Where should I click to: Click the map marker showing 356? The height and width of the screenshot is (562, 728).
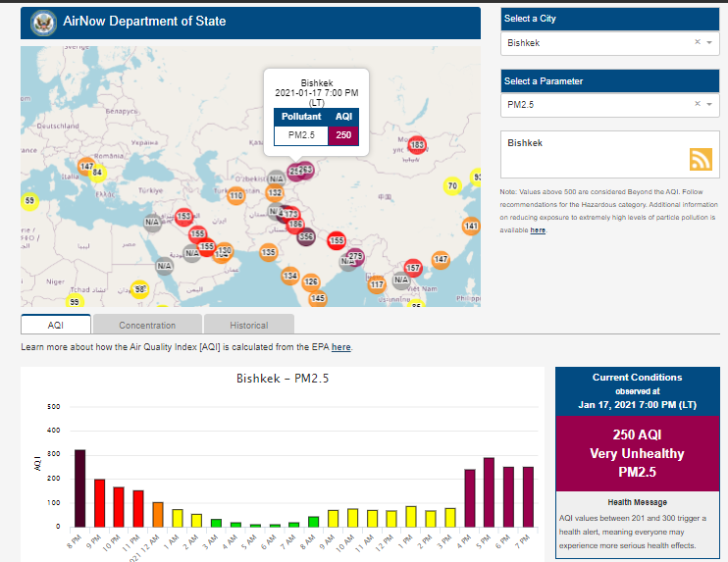point(306,237)
